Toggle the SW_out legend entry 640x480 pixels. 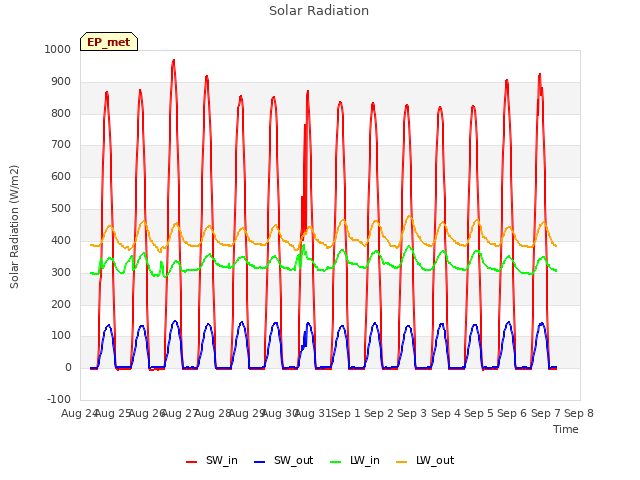(283, 461)
